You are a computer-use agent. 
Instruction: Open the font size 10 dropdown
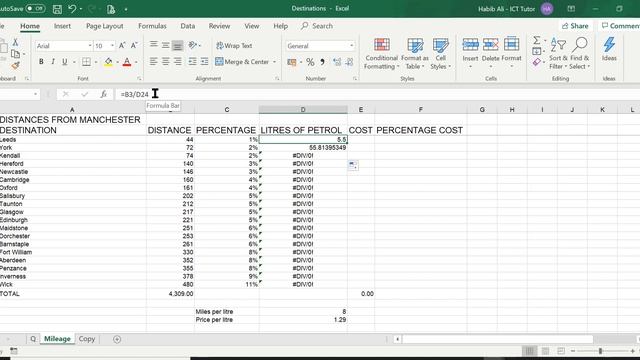[112, 46]
